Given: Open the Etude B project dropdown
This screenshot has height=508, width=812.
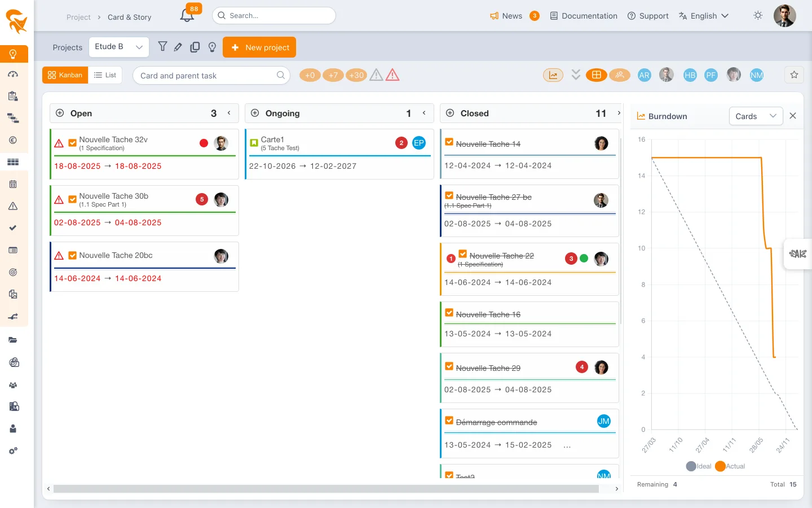Looking at the screenshot, I should click(x=119, y=47).
